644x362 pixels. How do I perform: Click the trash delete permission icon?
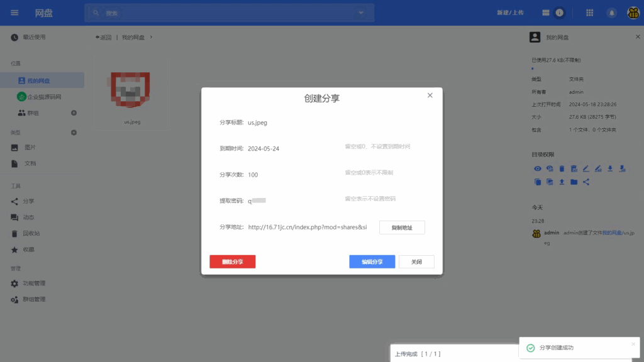pos(562,168)
